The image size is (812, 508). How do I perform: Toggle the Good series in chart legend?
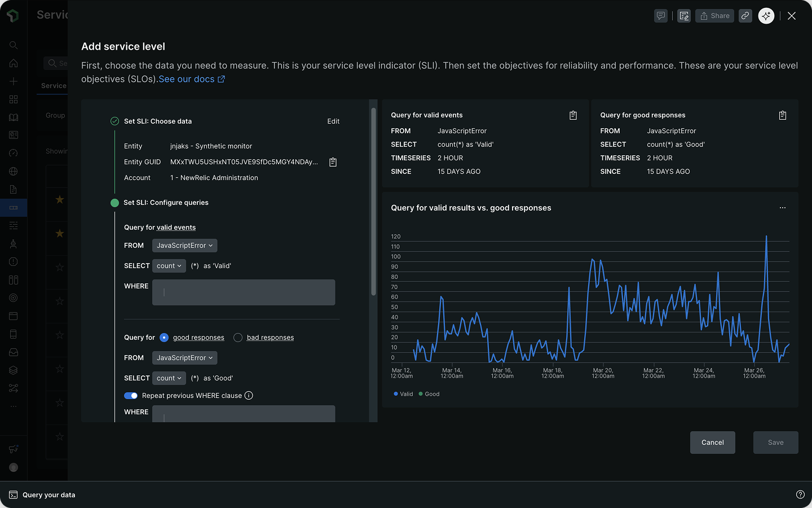click(429, 394)
